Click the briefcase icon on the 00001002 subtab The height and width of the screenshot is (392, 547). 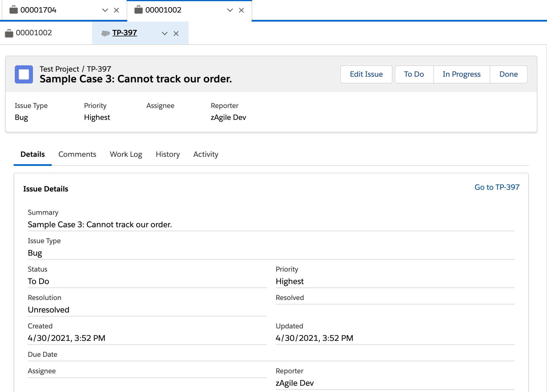9,33
